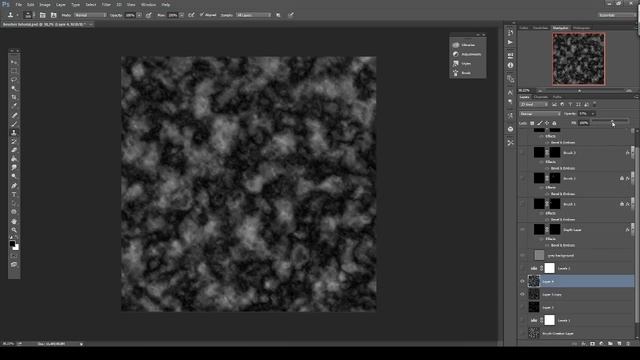Switch to the Histogram tab
Viewport: 640px width, 360px height.
(x=581, y=28)
